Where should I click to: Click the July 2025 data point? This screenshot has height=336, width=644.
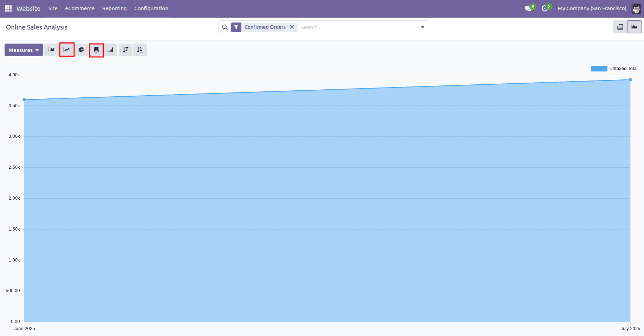tap(630, 80)
